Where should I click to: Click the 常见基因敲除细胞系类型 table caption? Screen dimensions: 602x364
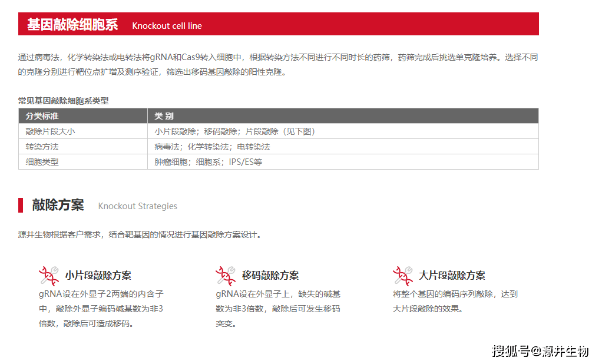(x=63, y=101)
